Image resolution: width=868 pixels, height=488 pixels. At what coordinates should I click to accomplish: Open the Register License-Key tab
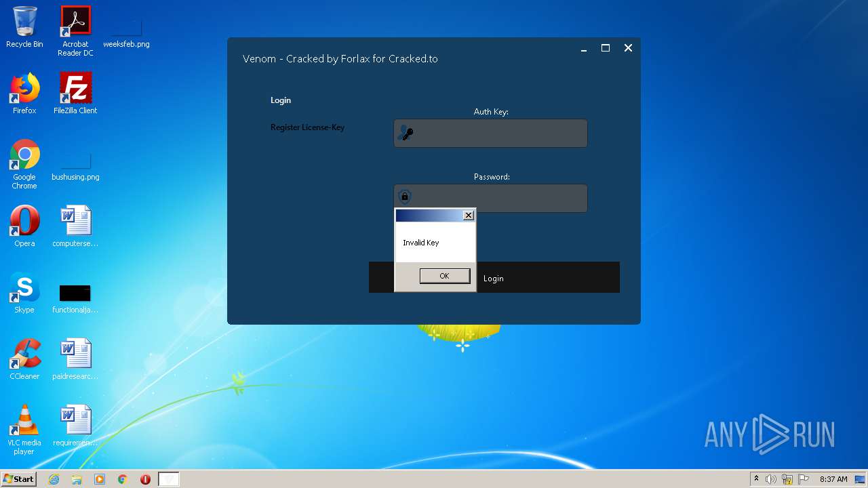coord(307,127)
